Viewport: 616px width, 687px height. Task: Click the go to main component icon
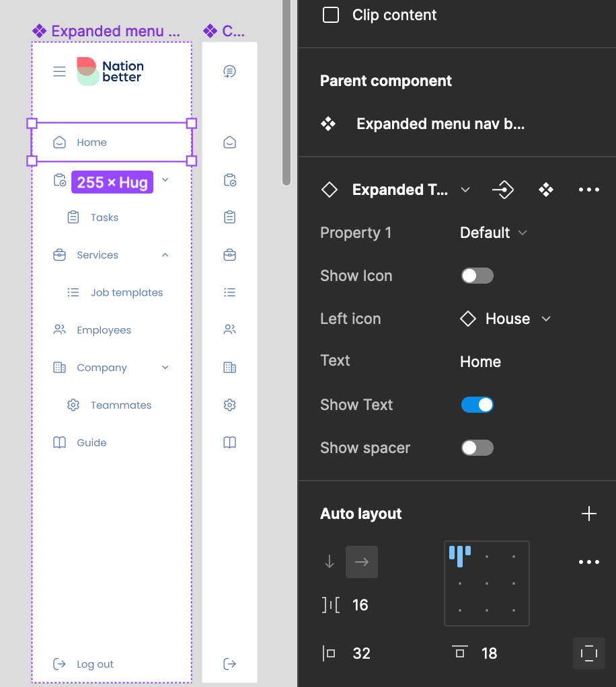coord(503,190)
